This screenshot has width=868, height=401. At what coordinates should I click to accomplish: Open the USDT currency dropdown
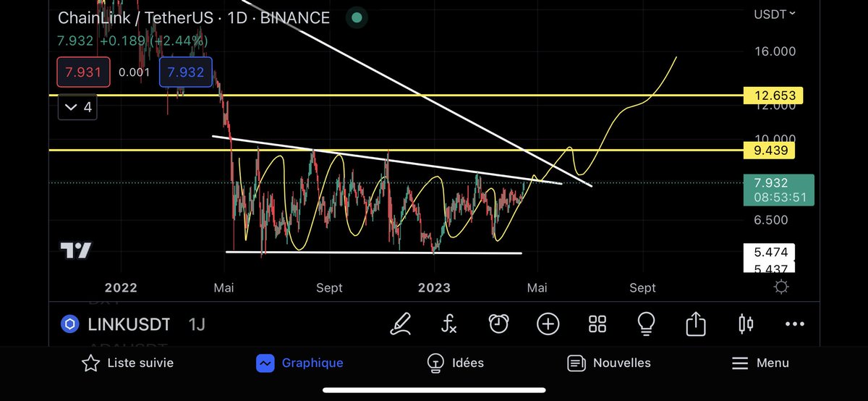click(775, 13)
